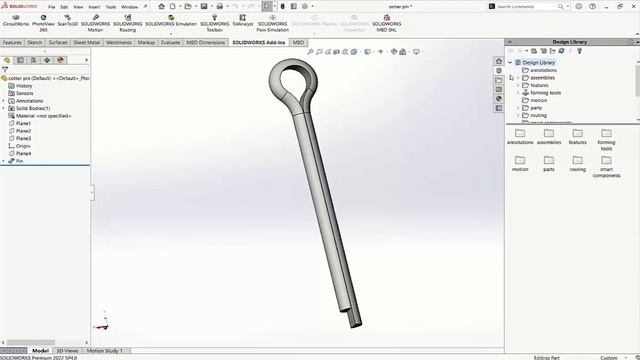
Task: Load the SOLIDWORKS Toolbox add-in
Action: 214,23
